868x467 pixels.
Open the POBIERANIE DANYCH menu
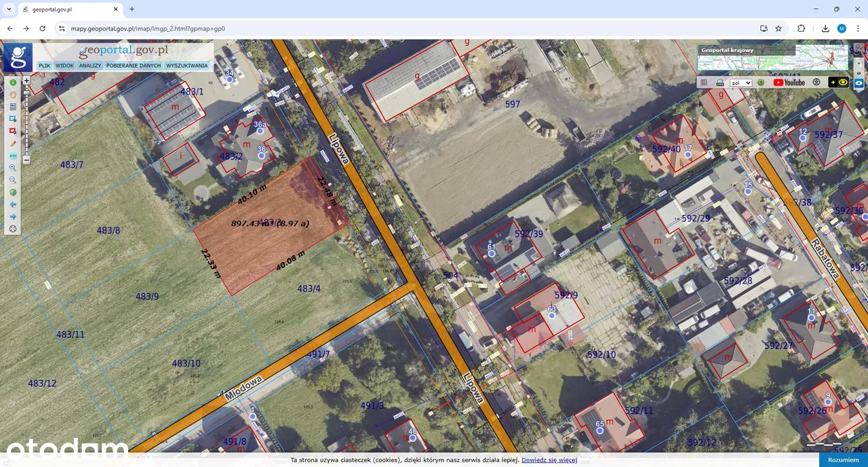click(134, 66)
